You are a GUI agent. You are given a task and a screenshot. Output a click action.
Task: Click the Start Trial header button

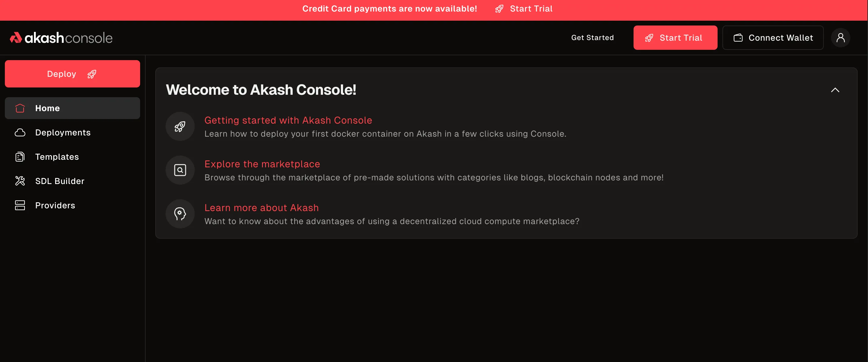[x=675, y=38]
